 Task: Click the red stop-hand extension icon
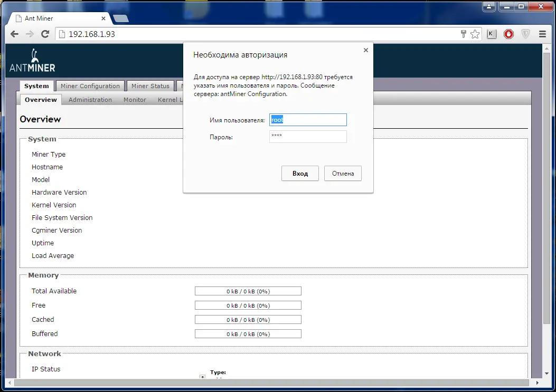point(508,34)
